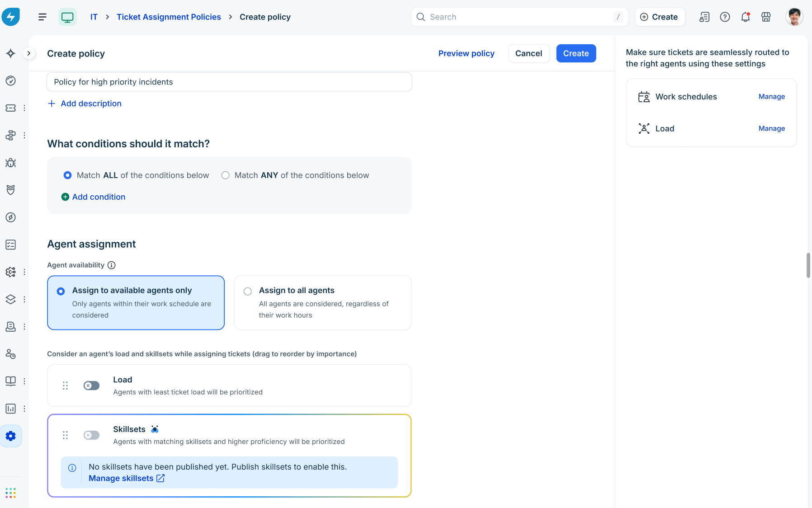Screen dimensions: 812x508
Task: Open the person with clock icon in sidebar
Action: [11, 354]
